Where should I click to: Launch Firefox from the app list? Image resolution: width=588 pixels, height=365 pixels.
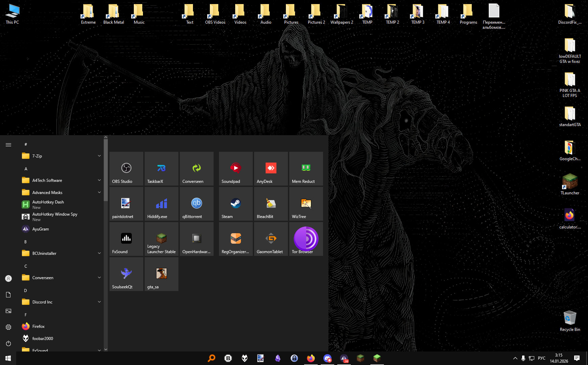[x=61, y=326]
